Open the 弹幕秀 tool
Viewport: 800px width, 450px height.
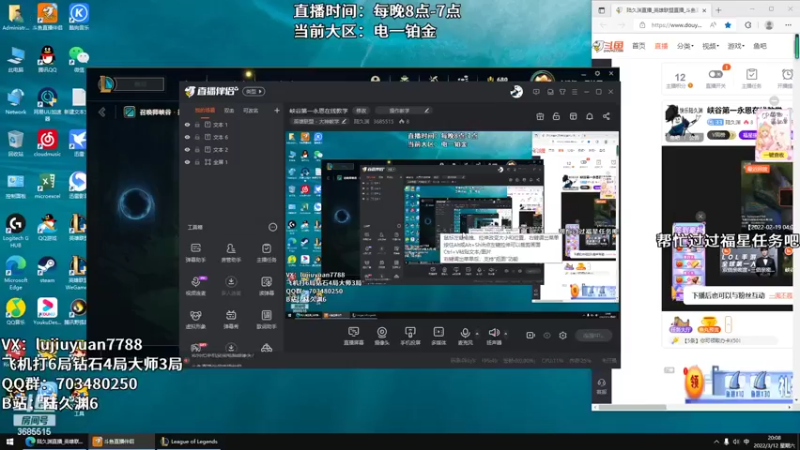(x=231, y=319)
